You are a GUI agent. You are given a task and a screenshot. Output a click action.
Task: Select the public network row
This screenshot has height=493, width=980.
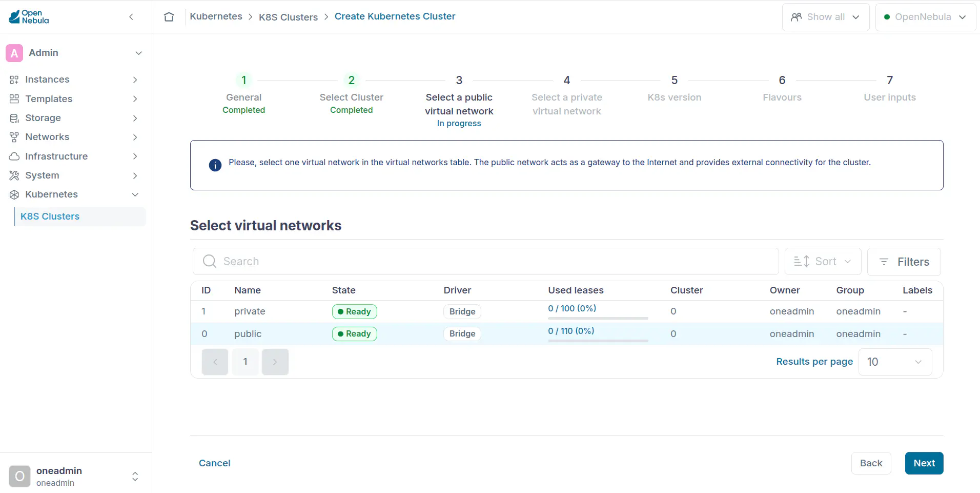coord(566,334)
